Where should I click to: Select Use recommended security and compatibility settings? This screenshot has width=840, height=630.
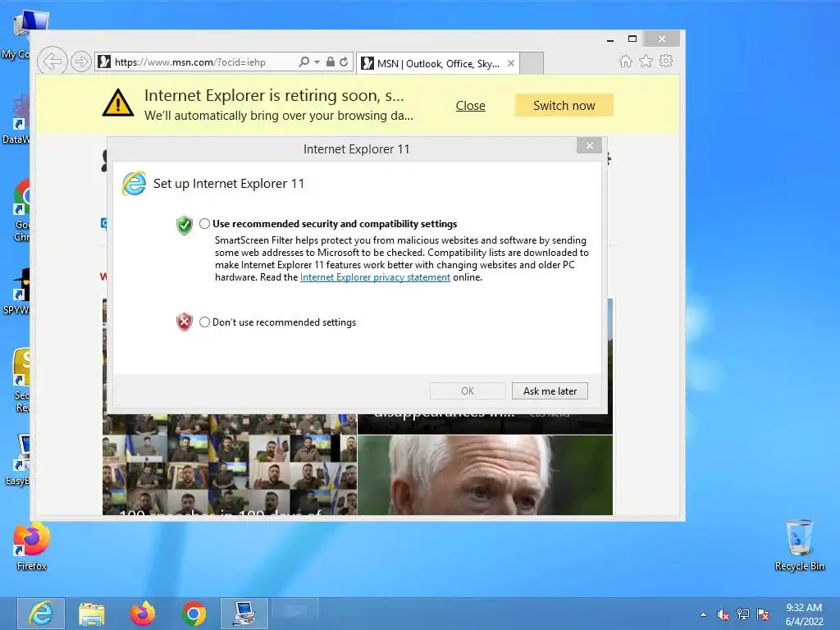pos(204,224)
